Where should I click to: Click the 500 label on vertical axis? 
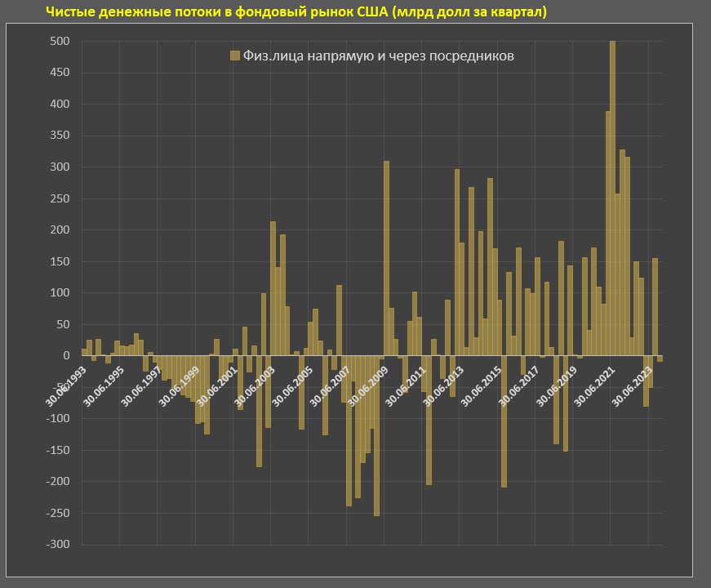click(60, 42)
